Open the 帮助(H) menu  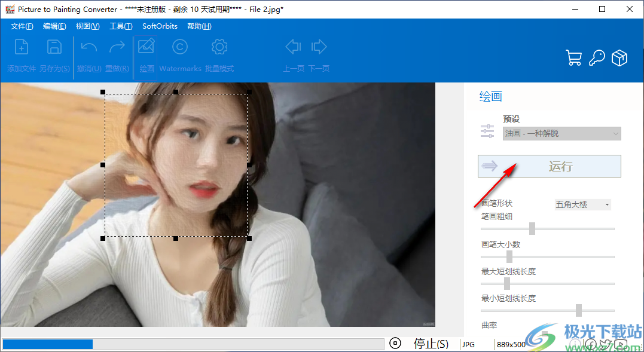coord(199,26)
